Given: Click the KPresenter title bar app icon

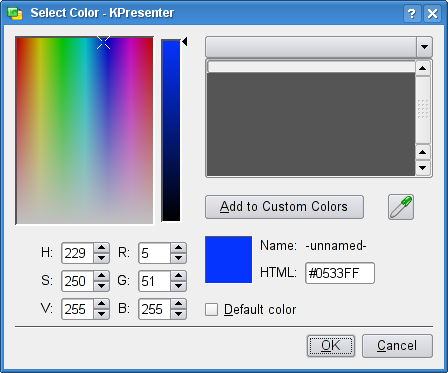Looking at the screenshot, I should (x=15, y=13).
